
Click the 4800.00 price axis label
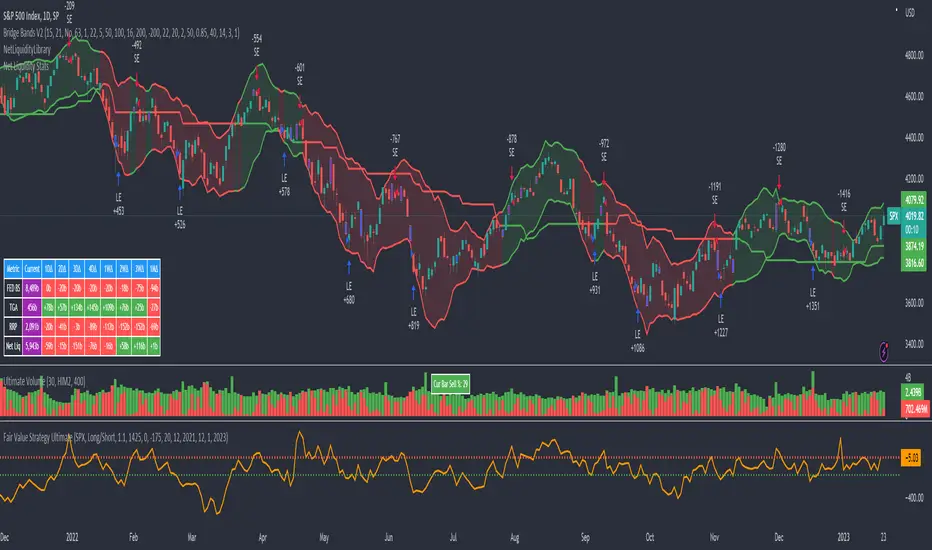pyautogui.click(x=914, y=55)
